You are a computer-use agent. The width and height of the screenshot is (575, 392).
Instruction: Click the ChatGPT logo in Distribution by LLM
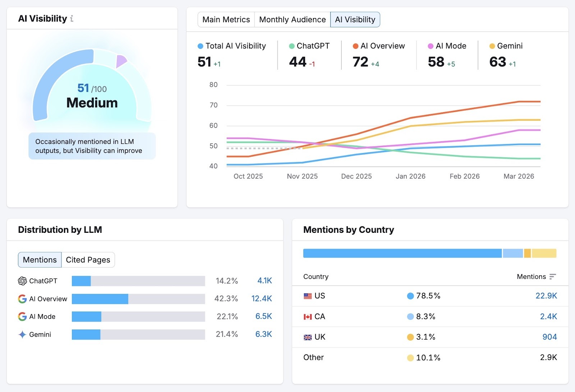pos(22,281)
